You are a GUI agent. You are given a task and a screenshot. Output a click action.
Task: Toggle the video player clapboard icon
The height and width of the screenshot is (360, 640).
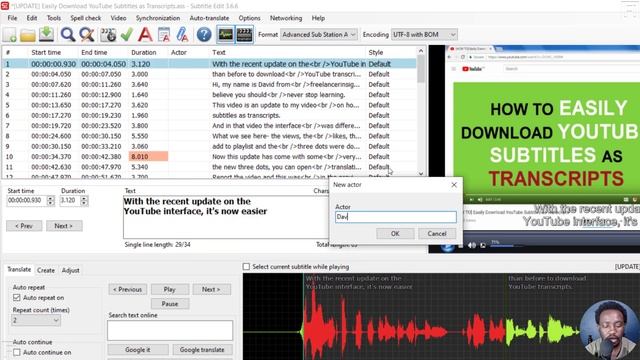click(244, 34)
